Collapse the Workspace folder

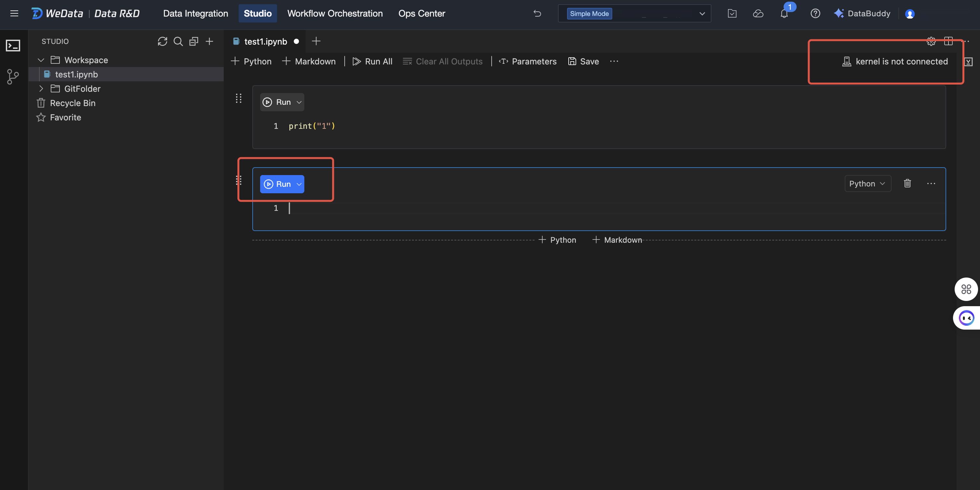41,60
